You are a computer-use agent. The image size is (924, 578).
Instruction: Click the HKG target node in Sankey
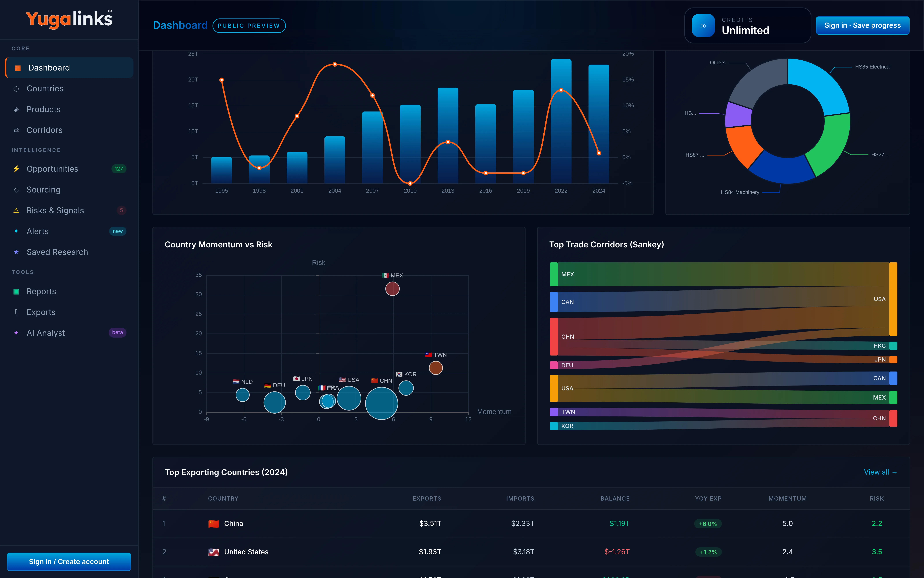click(893, 346)
